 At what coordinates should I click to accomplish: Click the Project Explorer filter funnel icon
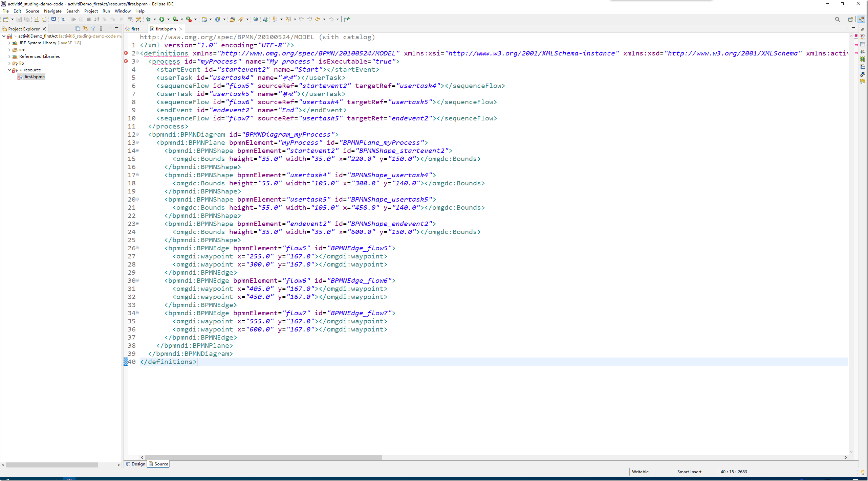click(x=93, y=29)
